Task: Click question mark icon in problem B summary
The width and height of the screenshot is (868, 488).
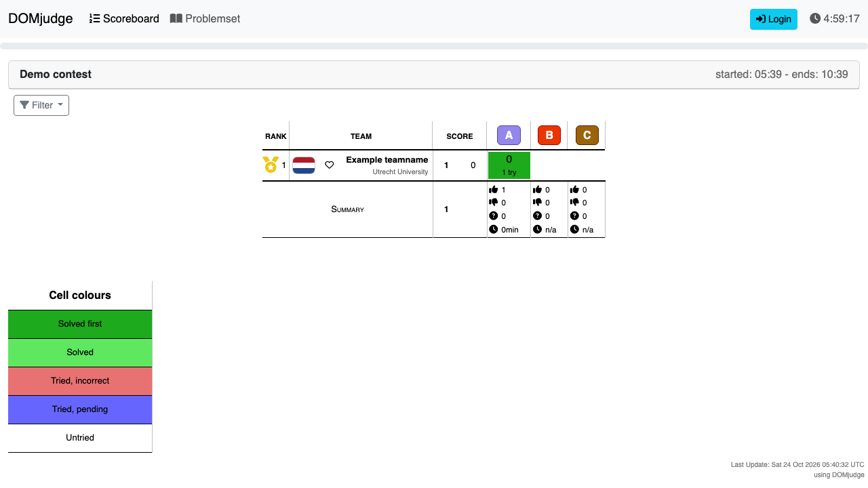Action: click(538, 216)
